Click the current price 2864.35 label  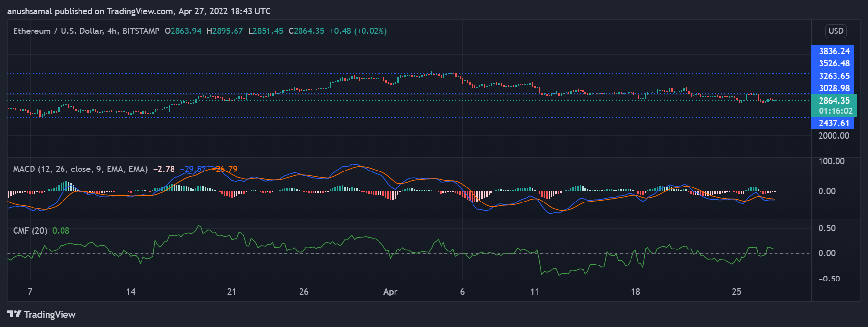click(834, 101)
